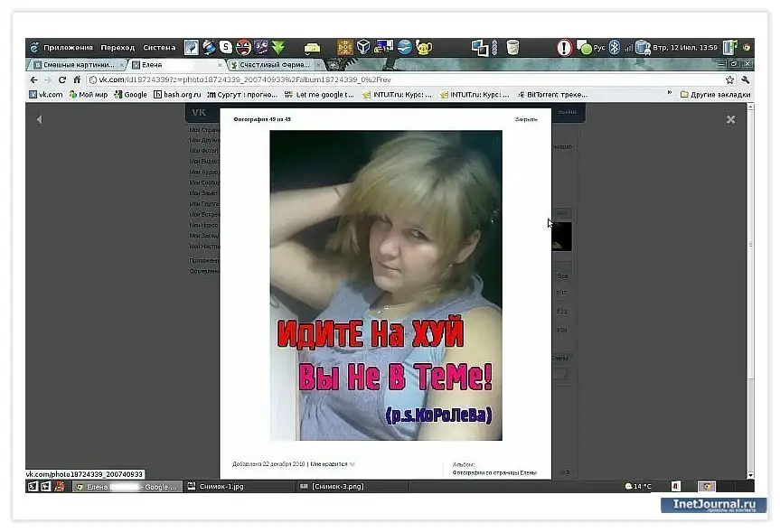Click the Skype icon in top panel

(226, 47)
